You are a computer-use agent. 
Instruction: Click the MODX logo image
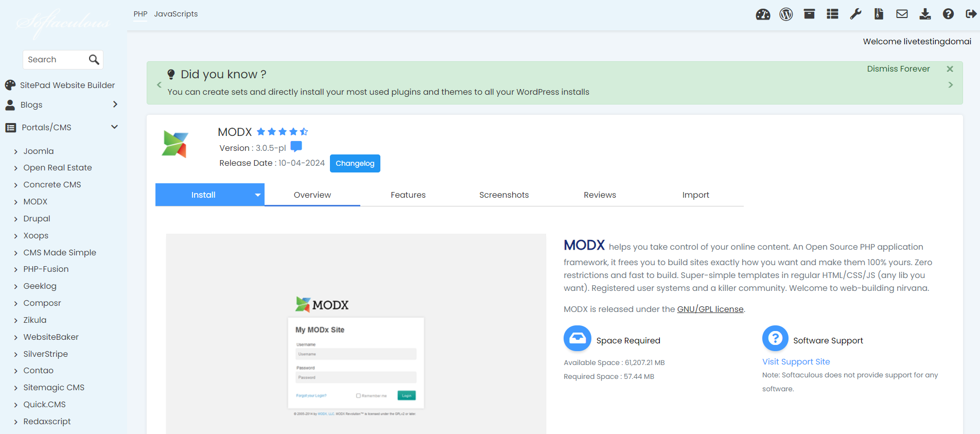(x=175, y=144)
